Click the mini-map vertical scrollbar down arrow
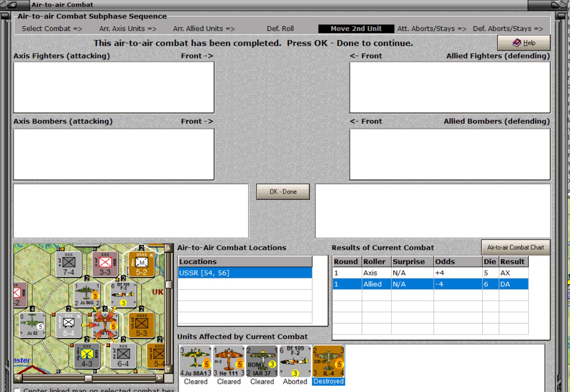 169,369
